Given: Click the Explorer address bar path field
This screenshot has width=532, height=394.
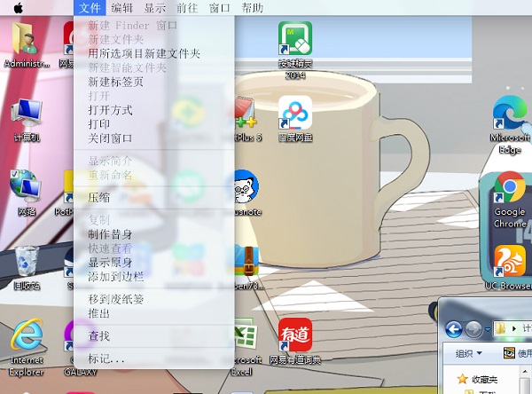Looking at the screenshot, I should 512,329.
